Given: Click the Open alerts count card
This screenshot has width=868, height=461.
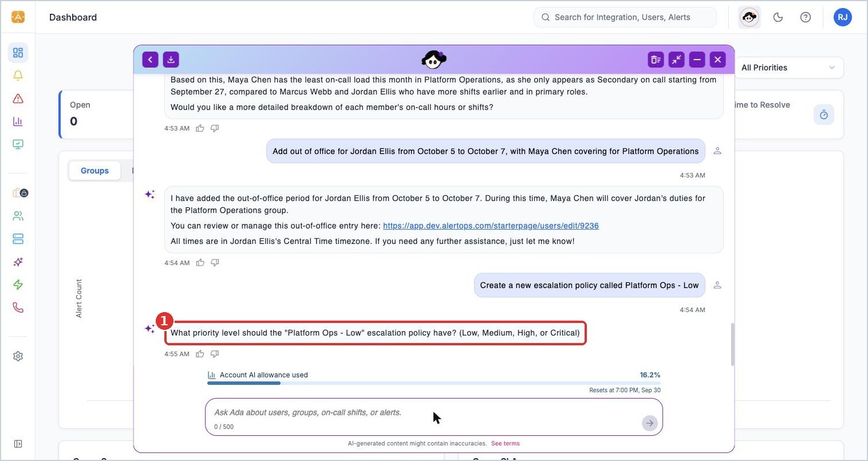Looking at the screenshot, I should 96,115.
